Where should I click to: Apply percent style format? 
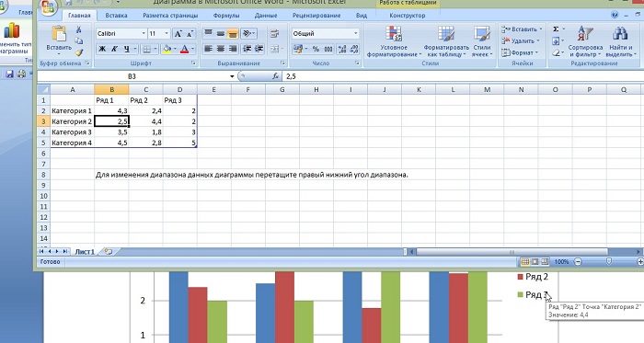316,50
